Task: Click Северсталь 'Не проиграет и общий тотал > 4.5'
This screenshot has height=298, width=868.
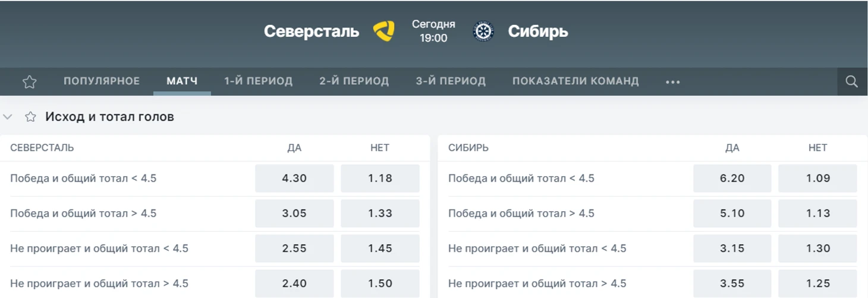Action: 99,283
